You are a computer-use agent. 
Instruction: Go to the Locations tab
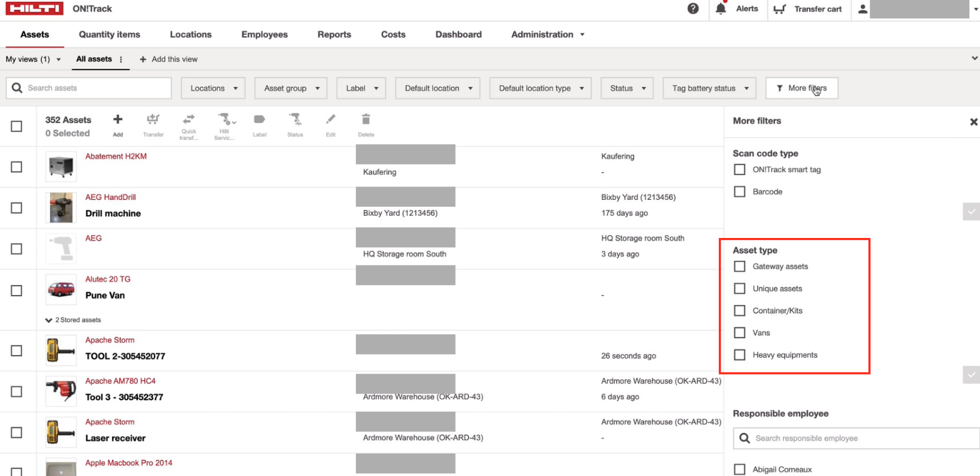click(191, 34)
